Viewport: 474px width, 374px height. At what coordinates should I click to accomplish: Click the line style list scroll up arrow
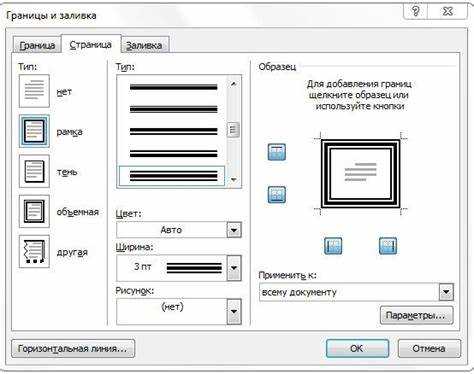[234, 84]
